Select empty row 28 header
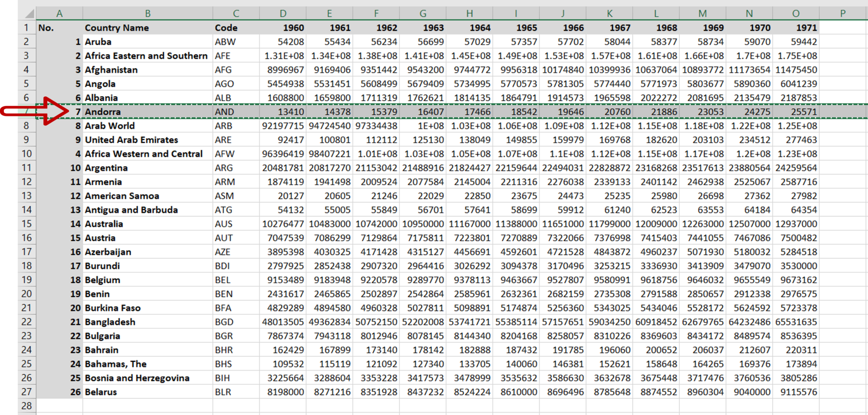 [x=27, y=406]
